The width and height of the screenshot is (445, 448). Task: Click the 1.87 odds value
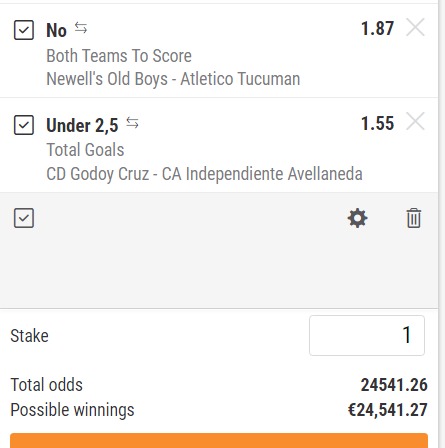click(x=377, y=28)
